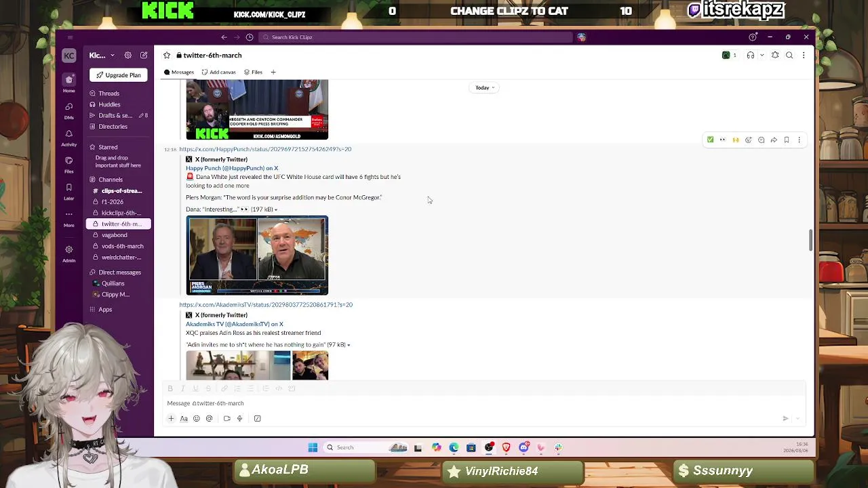Attach a file with the plus icon
Screen dimensions: 868x488
pyautogui.click(x=171, y=419)
